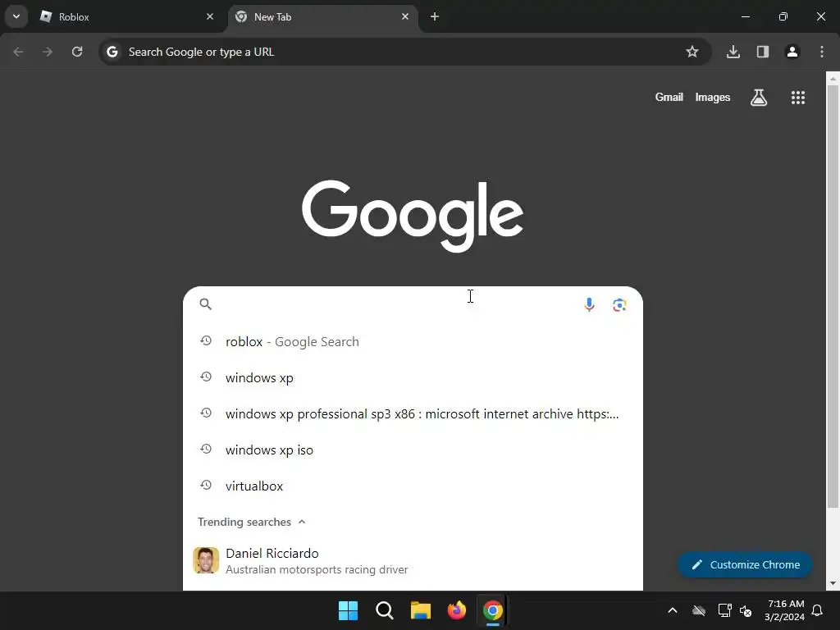Open the Windows Start menu
Viewport: 840px width, 630px height.
(348, 610)
